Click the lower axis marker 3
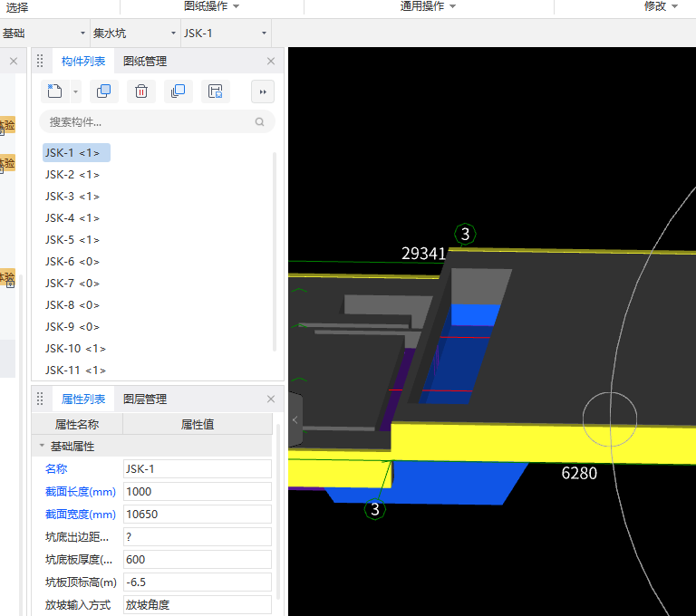Screen dimensions: 696x616 pos(375,509)
